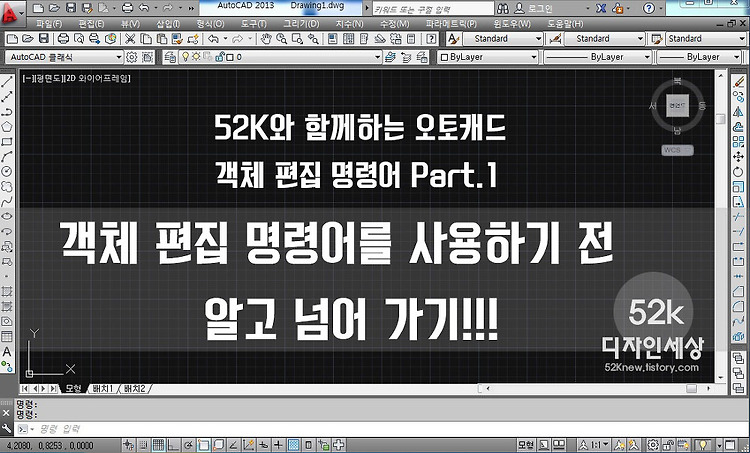Open the lineweight ByLayer dropdown

[699, 57]
